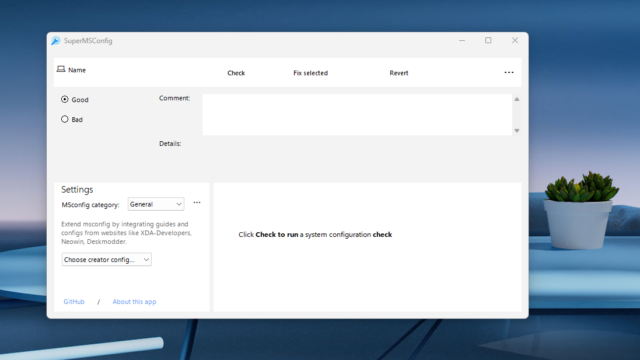640x360 pixels.
Task: Click inside the Comment text field
Action: 357,115
